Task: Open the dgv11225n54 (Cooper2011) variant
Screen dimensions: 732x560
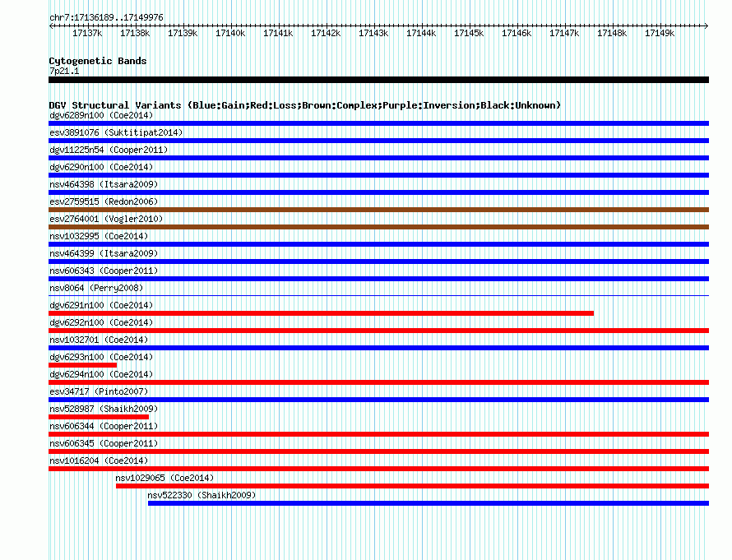Action: coord(109,150)
